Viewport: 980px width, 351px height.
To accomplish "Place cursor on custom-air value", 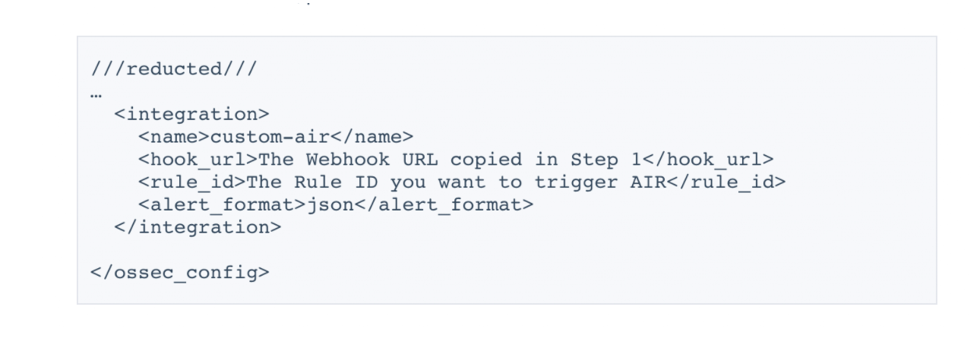I will click(269, 138).
